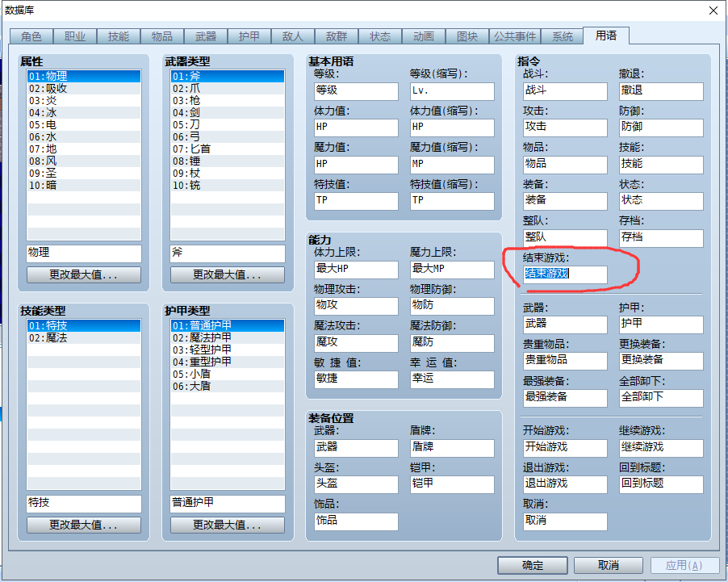728x582 pixels.
Task: Switch to the 技能 tab
Action: 119,36
